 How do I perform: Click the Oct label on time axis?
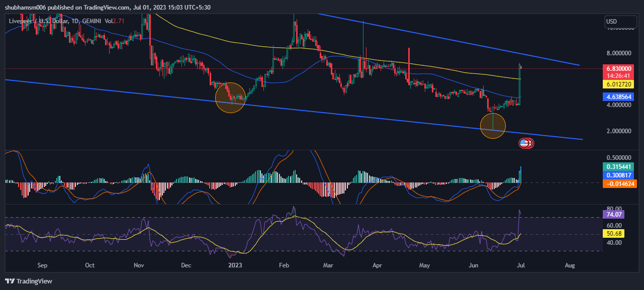(x=89, y=264)
